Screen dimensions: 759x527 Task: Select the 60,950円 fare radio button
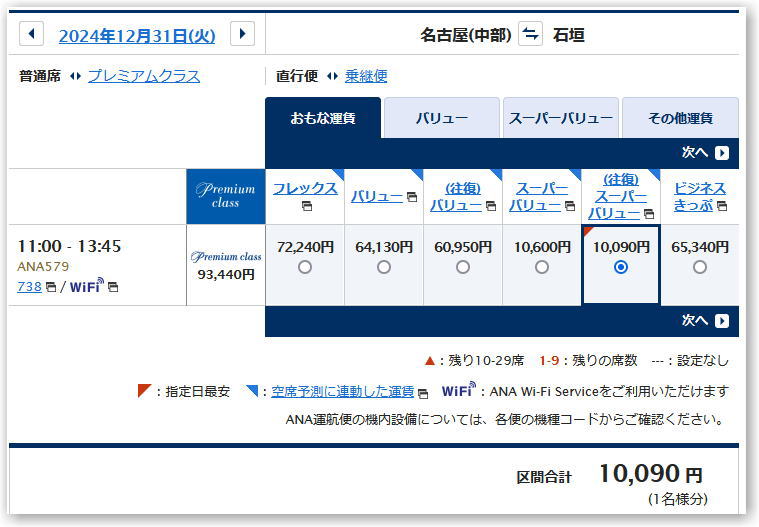click(x=463, y=267)
